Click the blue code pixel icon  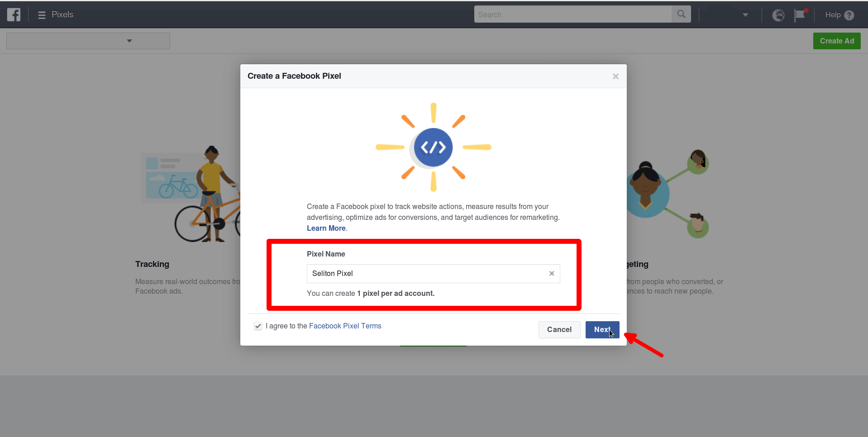(433, 147)
